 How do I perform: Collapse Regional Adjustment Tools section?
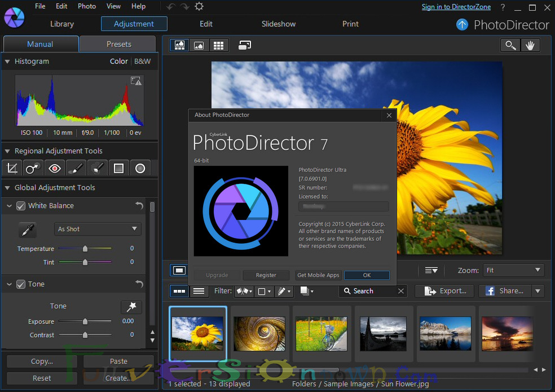7,151
